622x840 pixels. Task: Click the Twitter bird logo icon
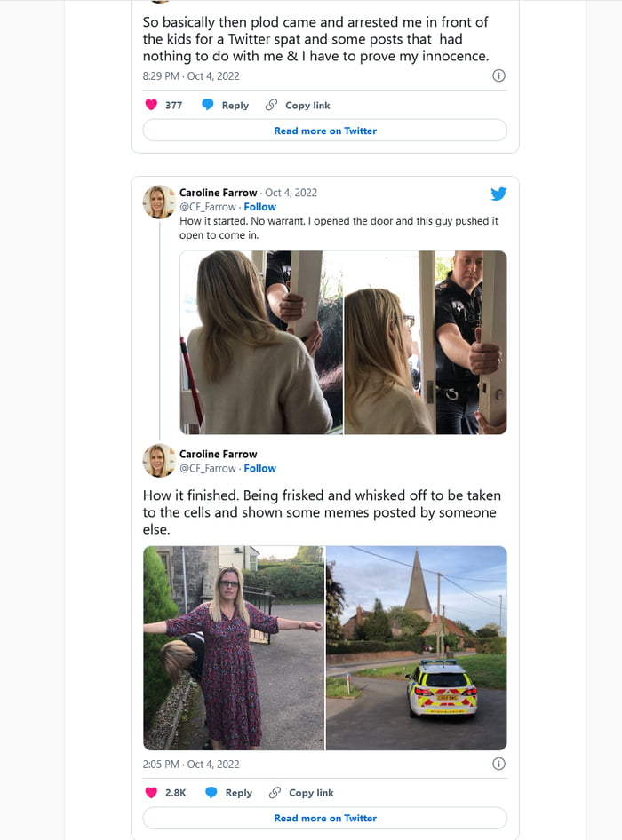click(498, 194)
